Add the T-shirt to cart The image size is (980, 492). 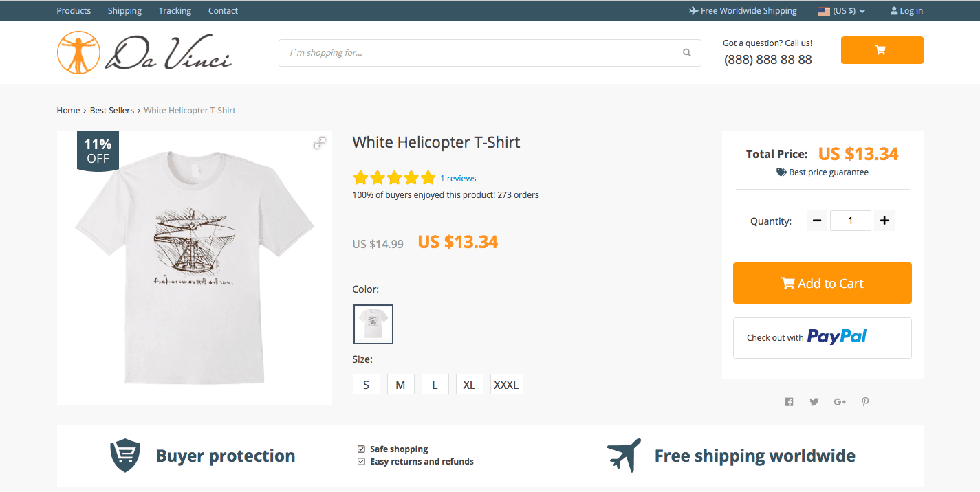point(822,283)
